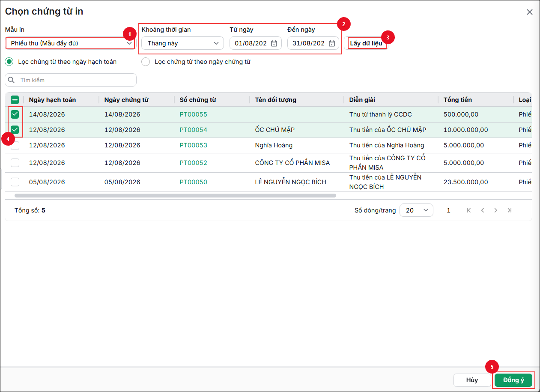The height and width of the screenshot is (392, 540).
Task: Close the Chọn chứng từ in dialog
Action: 530,12
